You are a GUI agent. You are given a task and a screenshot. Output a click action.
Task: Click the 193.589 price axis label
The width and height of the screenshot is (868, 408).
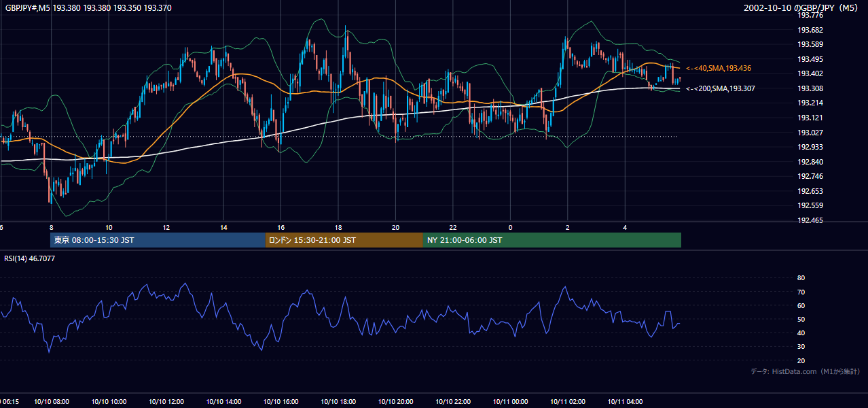[810, 45]
